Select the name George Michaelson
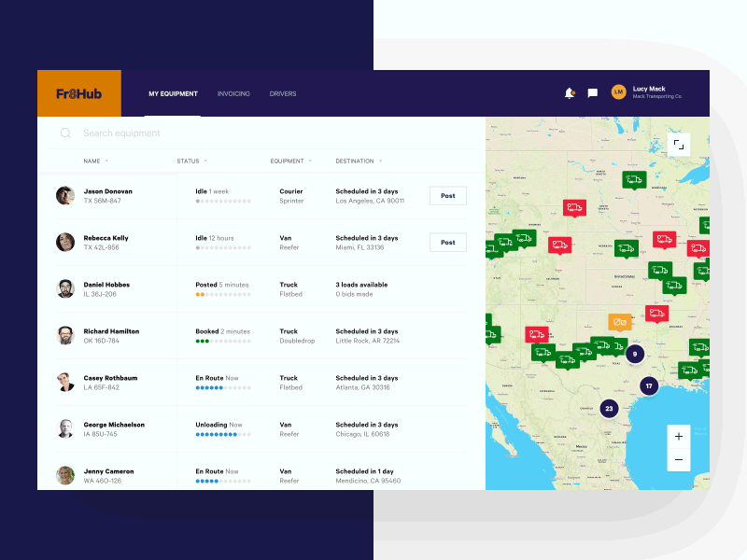The image size is (747, 560). click(x=114, y=425)
